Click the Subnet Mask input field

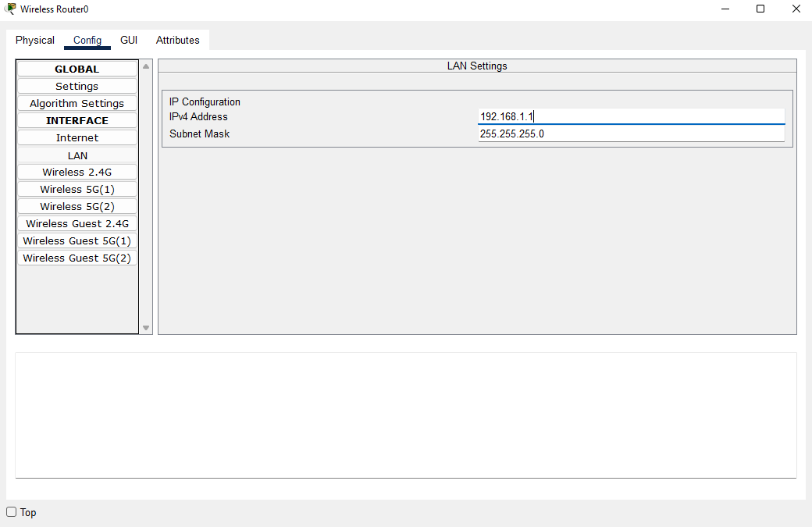[x=631, y=134]
